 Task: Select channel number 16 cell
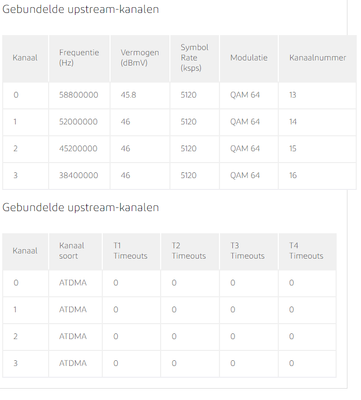[318, 176]
